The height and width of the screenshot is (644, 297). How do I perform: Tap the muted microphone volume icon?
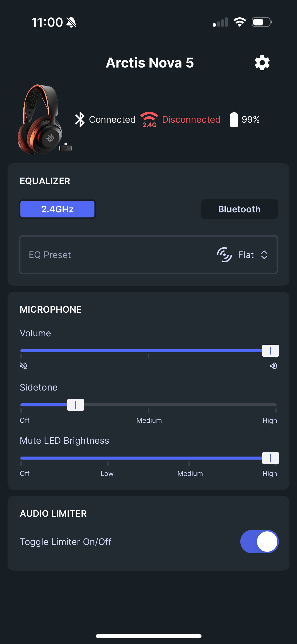point(23,366)
